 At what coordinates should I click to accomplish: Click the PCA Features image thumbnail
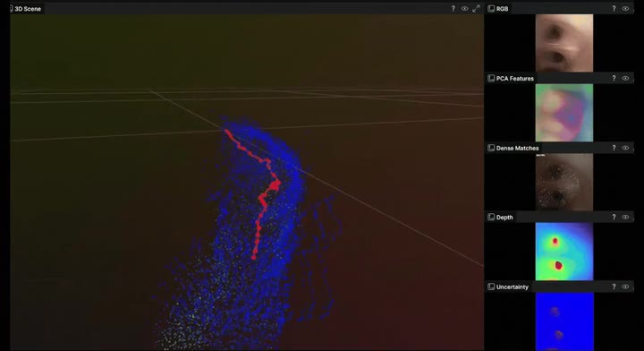[564, 113]
